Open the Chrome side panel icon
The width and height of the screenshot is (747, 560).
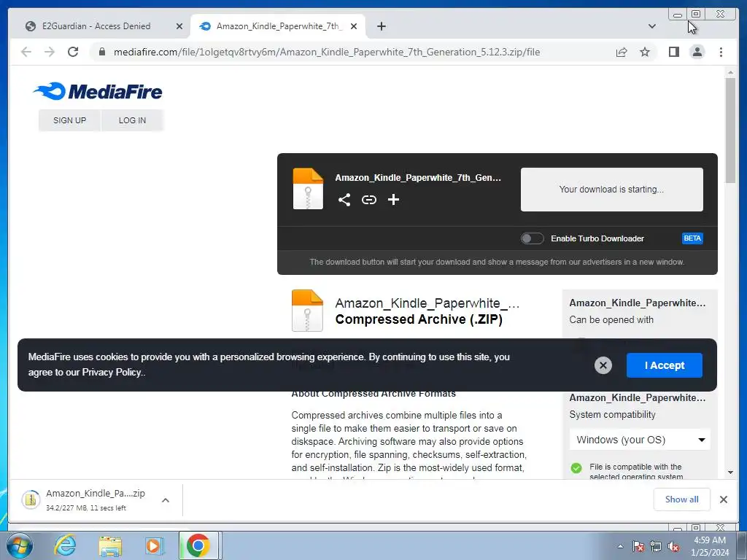[x=673, y=52]
